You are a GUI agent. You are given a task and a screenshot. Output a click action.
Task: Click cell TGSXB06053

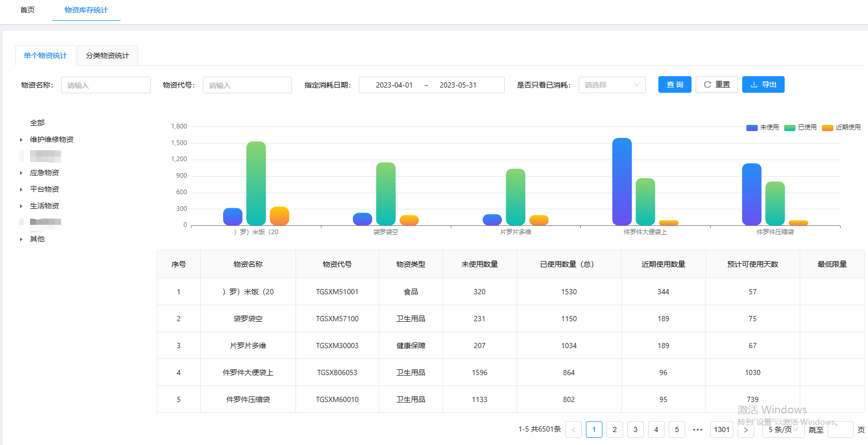pyautogui.click(x=337, y=372)
